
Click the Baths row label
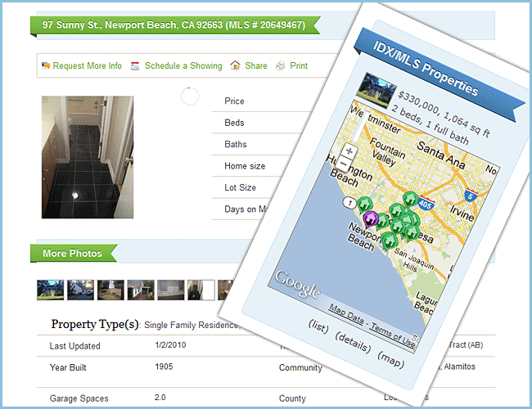click(x=236, y=145)
